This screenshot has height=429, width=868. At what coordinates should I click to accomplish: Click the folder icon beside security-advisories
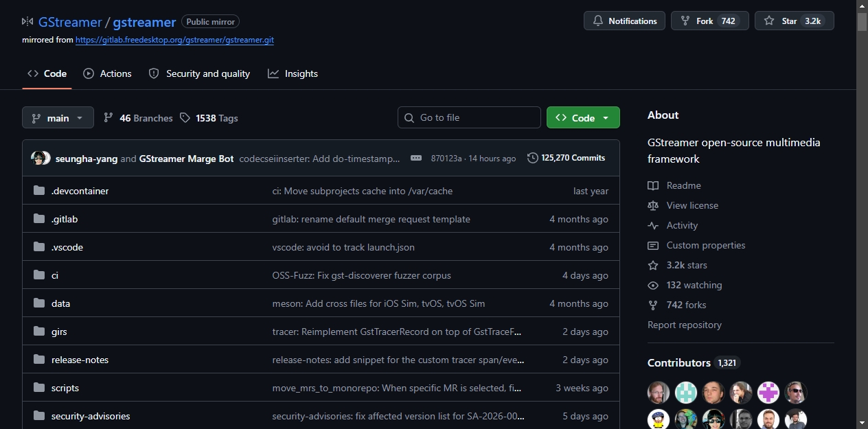click(39, 416)
